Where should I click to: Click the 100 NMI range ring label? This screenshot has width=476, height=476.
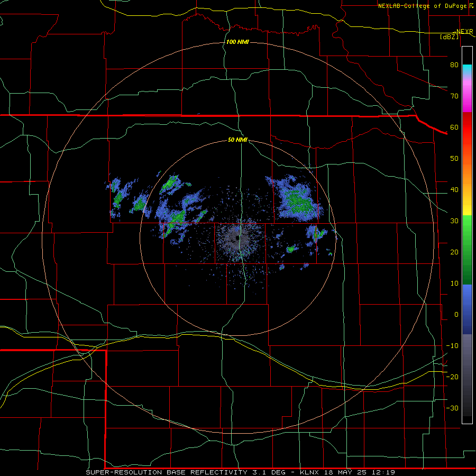pyautogui.click(x=237, y=42)
